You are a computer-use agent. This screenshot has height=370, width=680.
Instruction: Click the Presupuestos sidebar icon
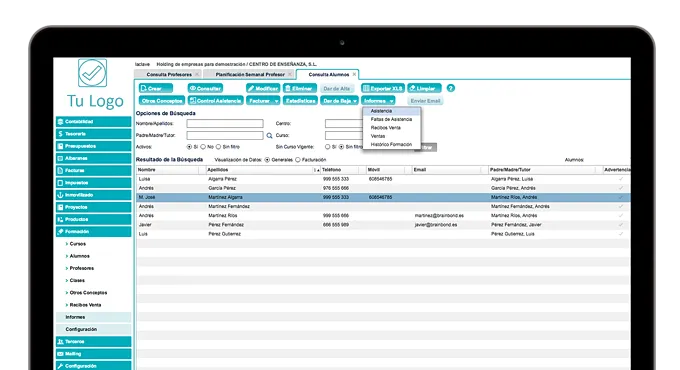click(60, 146)
